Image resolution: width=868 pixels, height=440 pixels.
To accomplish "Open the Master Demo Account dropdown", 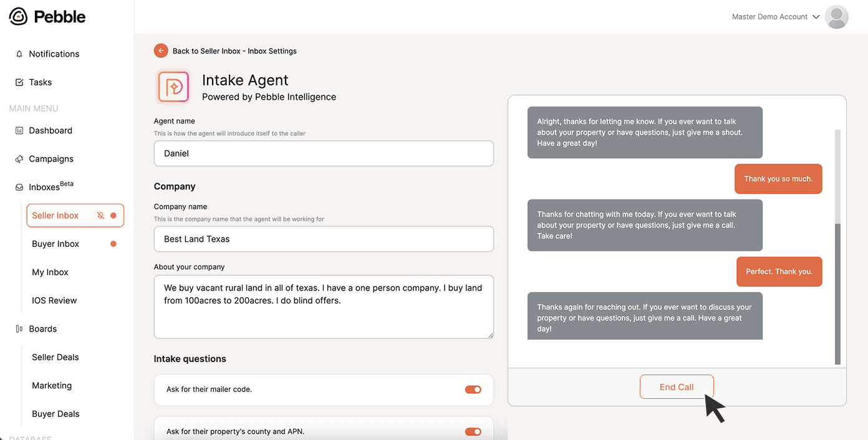I will click(776, 17).
